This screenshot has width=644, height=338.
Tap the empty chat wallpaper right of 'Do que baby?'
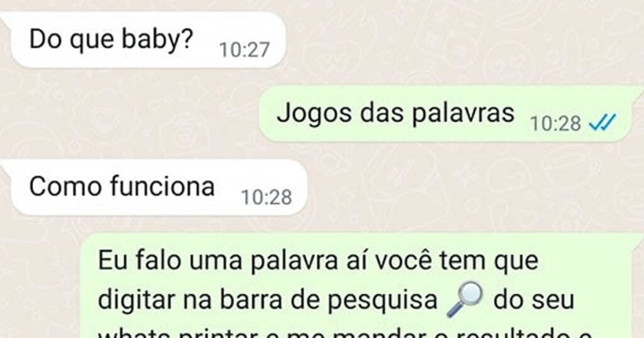pyautogui.click(x=464, y=41)
